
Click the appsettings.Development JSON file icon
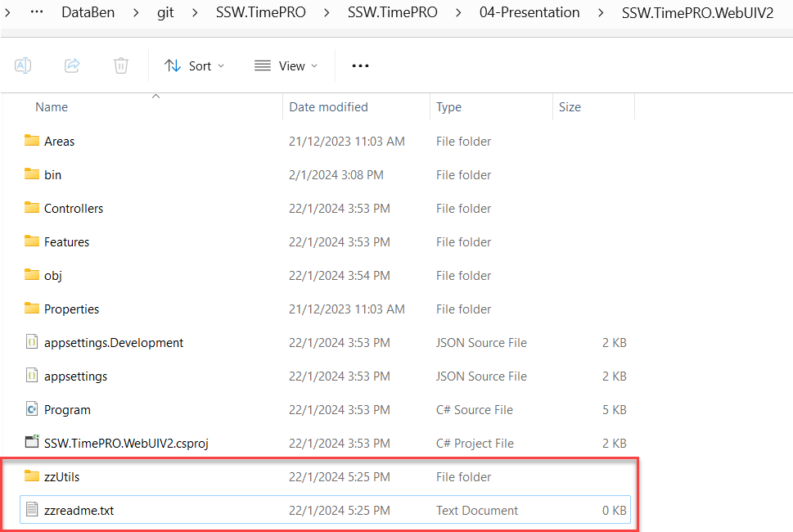point(32,342)
